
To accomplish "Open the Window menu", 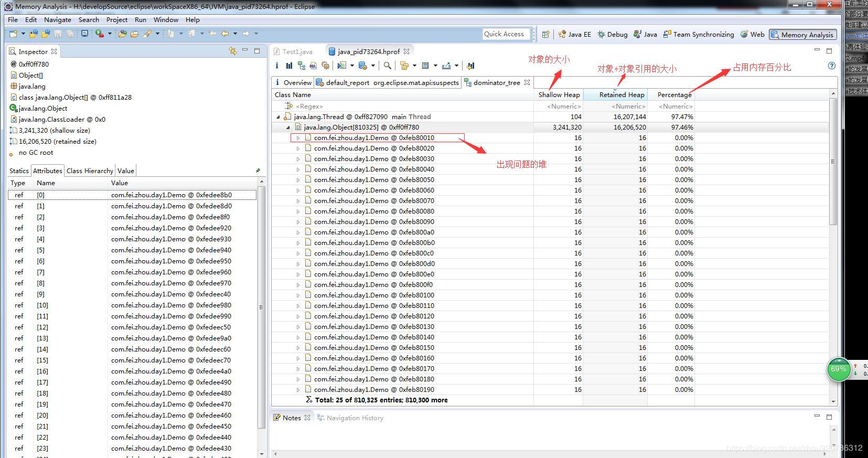I will coord(166,19).
